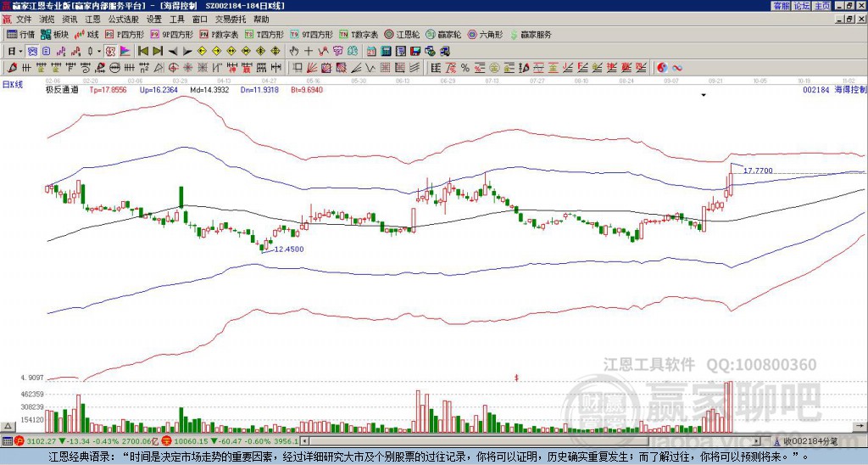Image resolution: width=868 pixels, height=465 pixels.
Task: Open the 文件 menu
Action: click(24, 20)
